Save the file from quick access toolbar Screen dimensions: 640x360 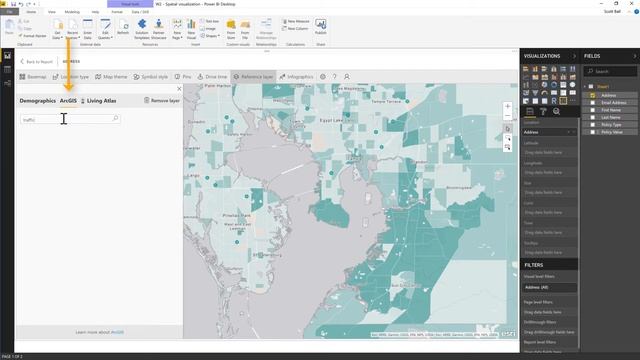point(13,4)
